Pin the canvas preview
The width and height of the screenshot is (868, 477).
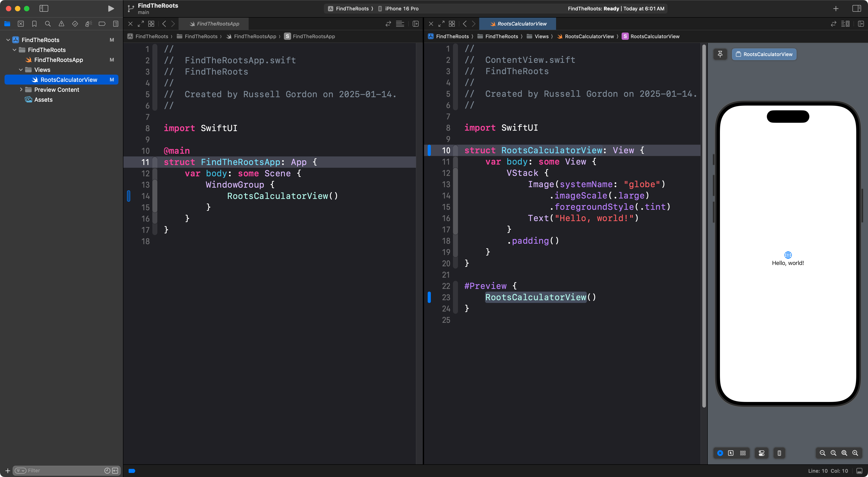tap(720, 54)
